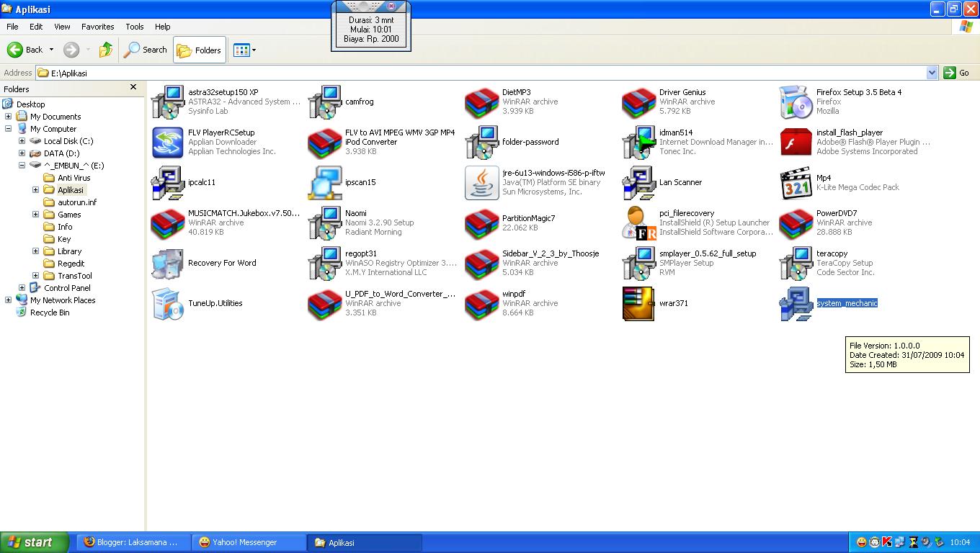Viewport: 980px width, 553px height.
Task: Select the MUSICMATCH.Jukebox archive icon
Action: [x=168, y=222]
